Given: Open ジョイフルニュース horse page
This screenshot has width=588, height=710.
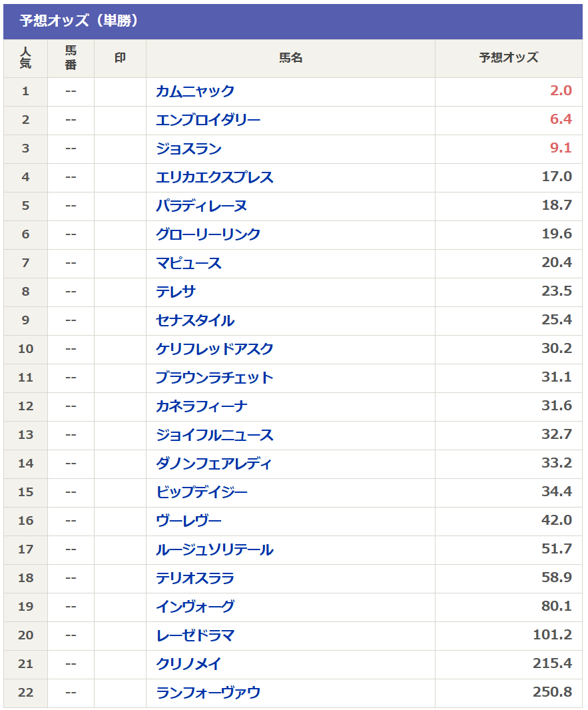Looking at the screenshot, I should coord(214,435).
